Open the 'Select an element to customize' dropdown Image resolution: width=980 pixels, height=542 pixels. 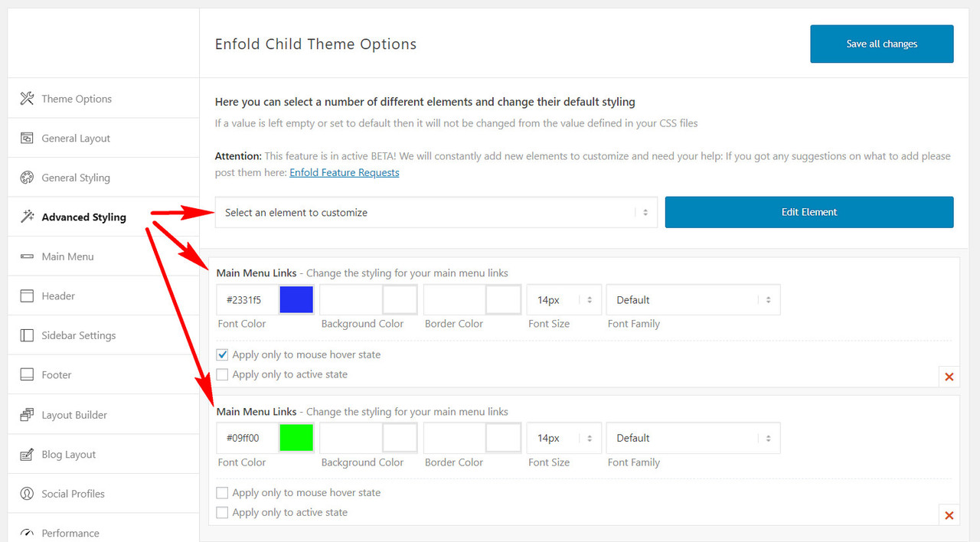[436, 212]
